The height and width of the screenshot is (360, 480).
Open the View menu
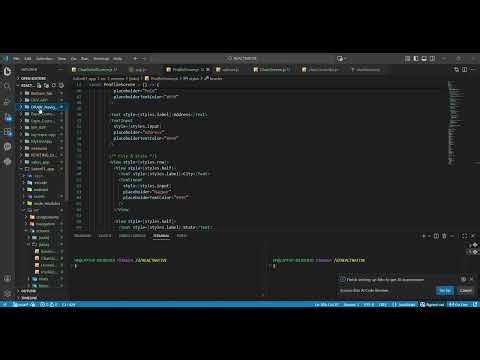point(62,59)
